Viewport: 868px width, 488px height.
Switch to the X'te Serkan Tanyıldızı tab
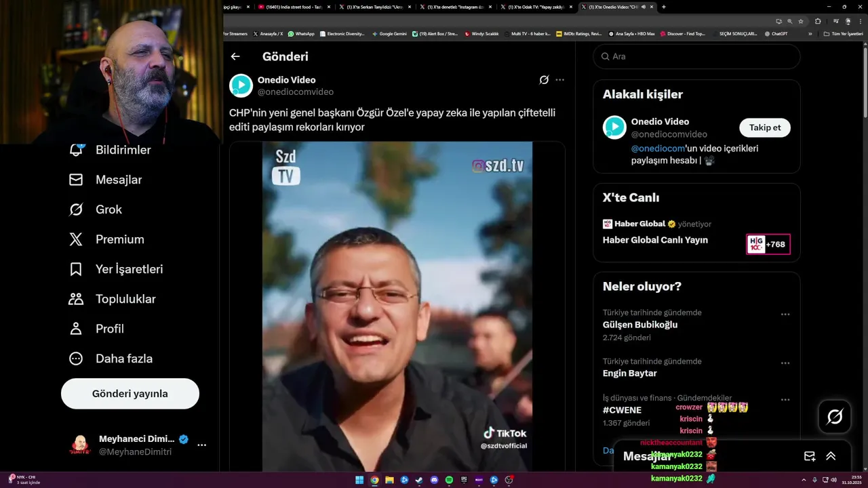(x=375, y=7)
